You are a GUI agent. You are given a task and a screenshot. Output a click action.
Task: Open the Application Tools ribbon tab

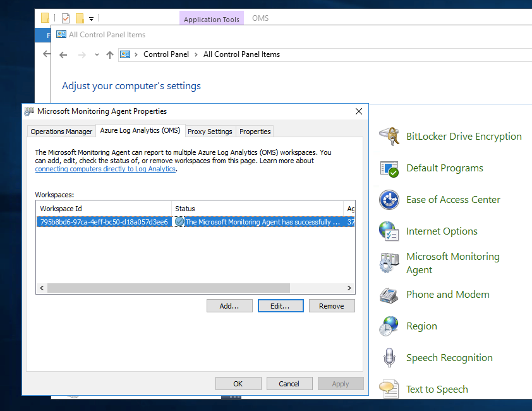pyautogui.click(x=212, y=19)
